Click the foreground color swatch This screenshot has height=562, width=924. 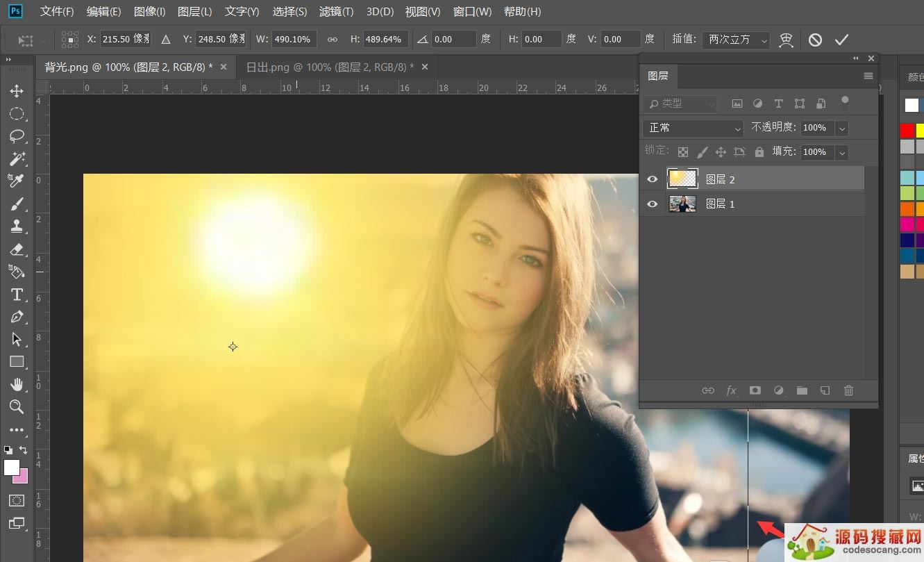12,468
